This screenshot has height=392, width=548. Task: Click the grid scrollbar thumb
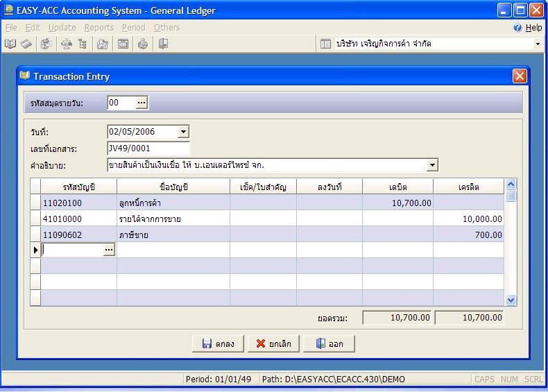(x=511, y=196)
